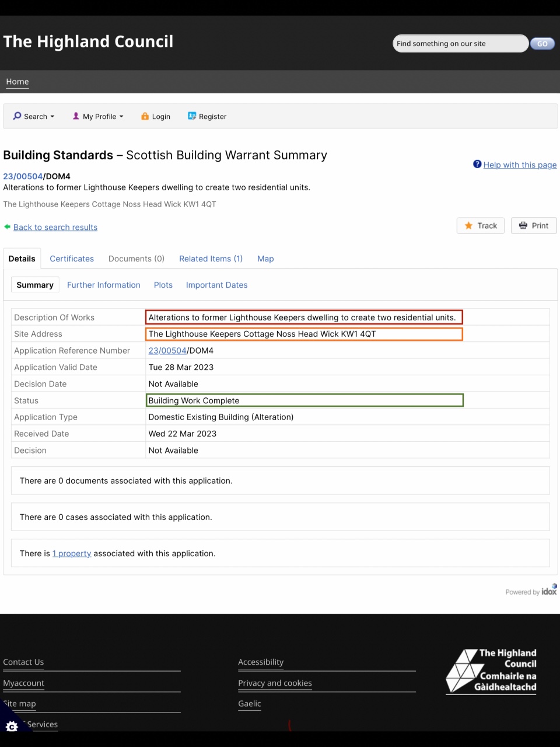Click the Track button
Viewport: 560px width, 747px height.
(481, 226)
